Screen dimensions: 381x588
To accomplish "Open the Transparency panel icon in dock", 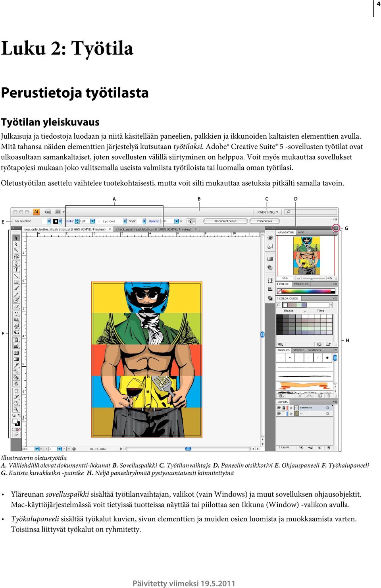I will 270,268.
